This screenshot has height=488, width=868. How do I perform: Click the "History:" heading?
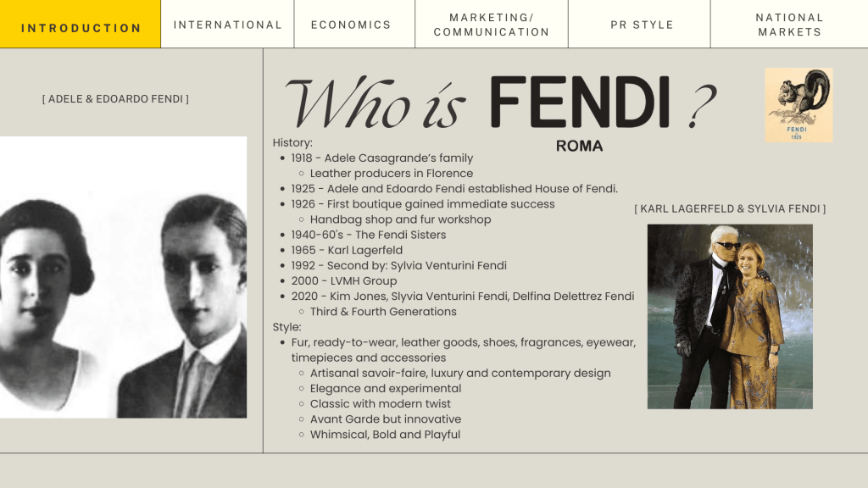click(x=292, y=142)
